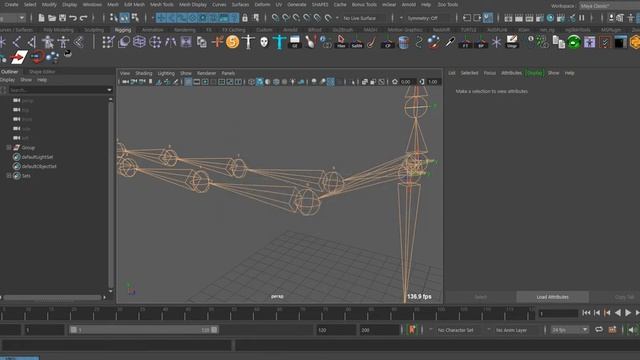Click the Select by hierarchy icon
Viewport: 640px width, 360px height.
[x=114, y=18]
